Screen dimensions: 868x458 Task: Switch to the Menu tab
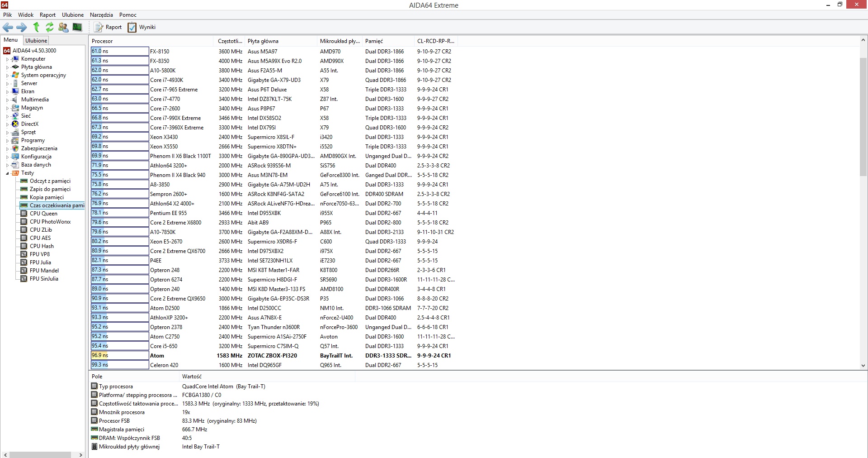11,40
